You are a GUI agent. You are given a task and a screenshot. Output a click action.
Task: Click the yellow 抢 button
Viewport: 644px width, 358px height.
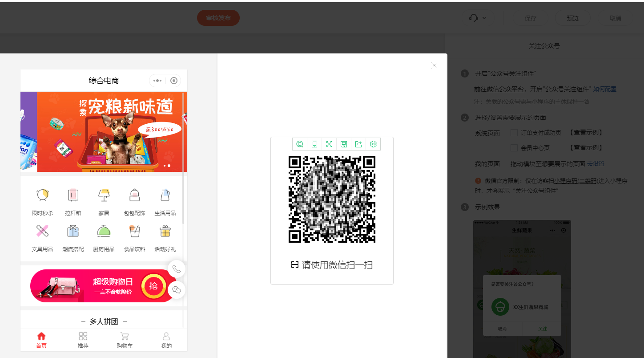pos(153,286)
